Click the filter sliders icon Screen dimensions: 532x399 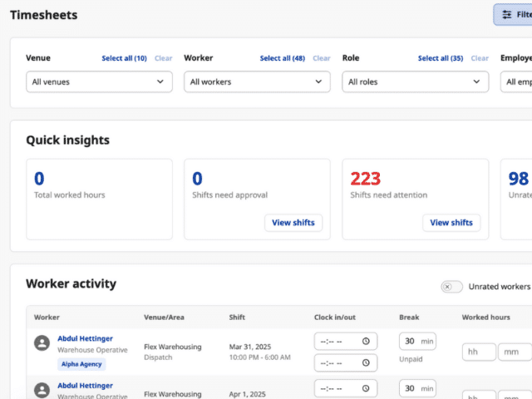click(x=507, y=15)
